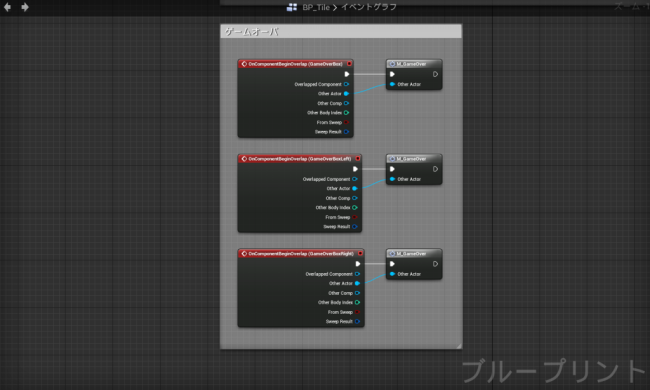Click exec output pin of GameOverBoxRight event
This screenshot has width=650, height=390.
click(x=358, y=264)
